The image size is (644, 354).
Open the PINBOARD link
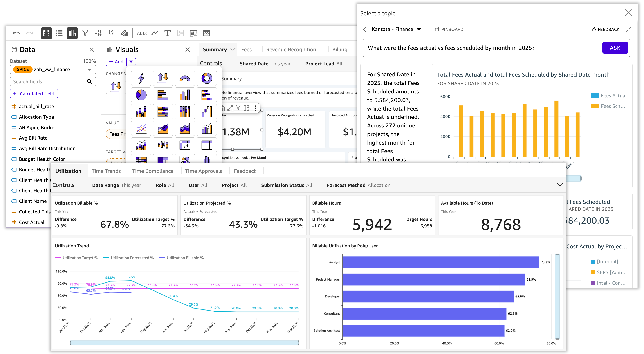[449, 29]
